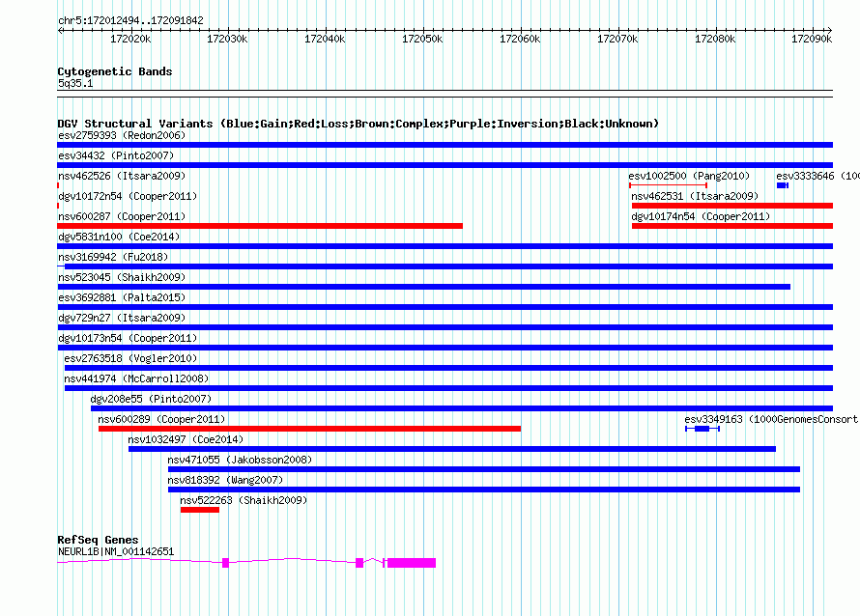Screen dimensions: 860x616
Task: Click the esv3333646 small blue feature
Action: tap(783, 185)
